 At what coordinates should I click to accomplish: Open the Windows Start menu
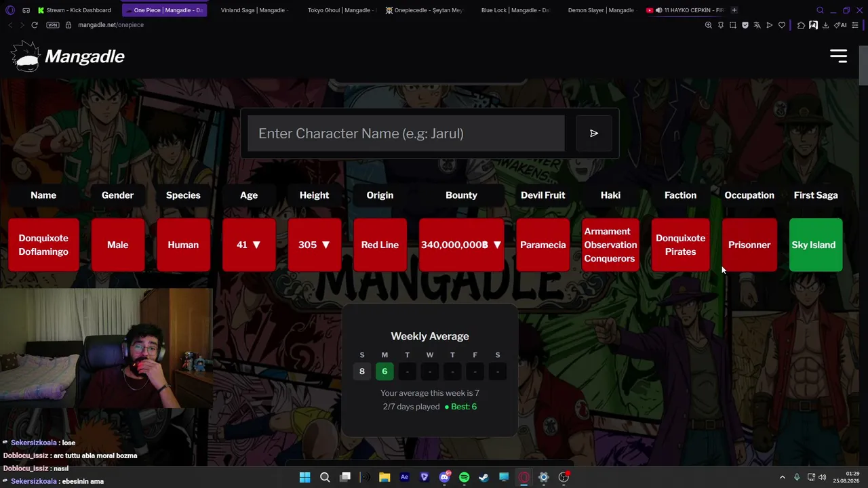point(305,477)
